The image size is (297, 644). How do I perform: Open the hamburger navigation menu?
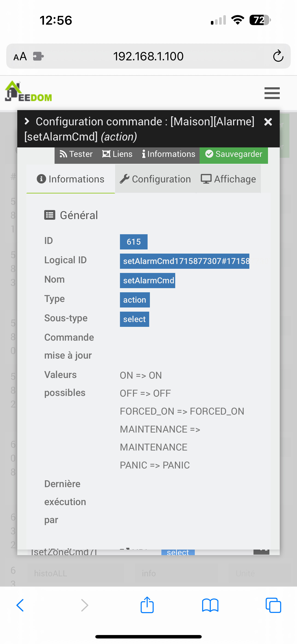(272, 93)
